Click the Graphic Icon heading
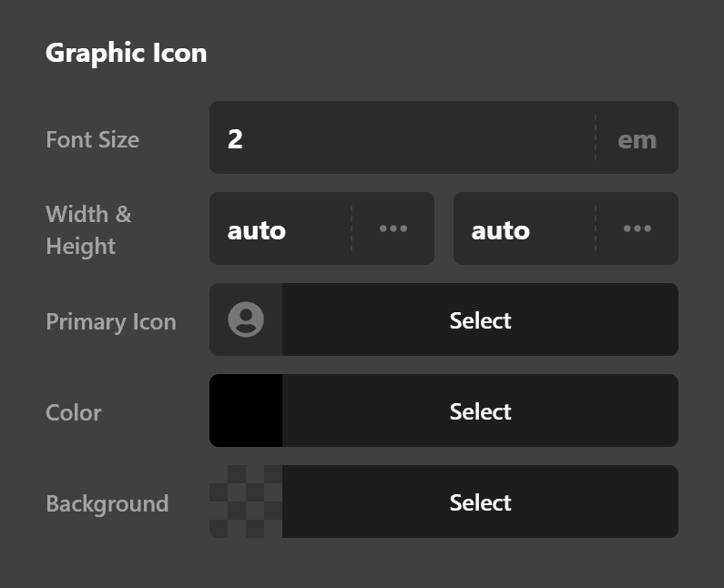This screenshot has width=724, height=588. pyautogui.click(x=126, y=53)
